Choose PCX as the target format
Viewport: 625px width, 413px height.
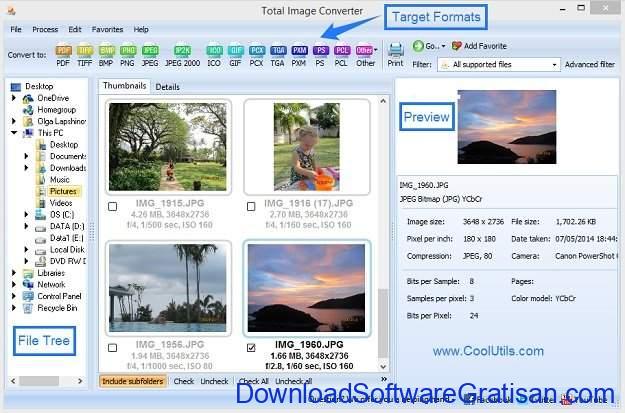[257, 55]
